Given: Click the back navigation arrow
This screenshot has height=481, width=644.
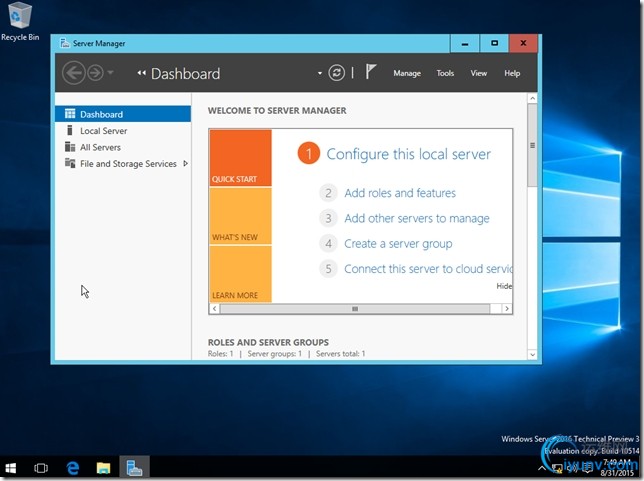Looking at the screenshot, I should (73, 73).
